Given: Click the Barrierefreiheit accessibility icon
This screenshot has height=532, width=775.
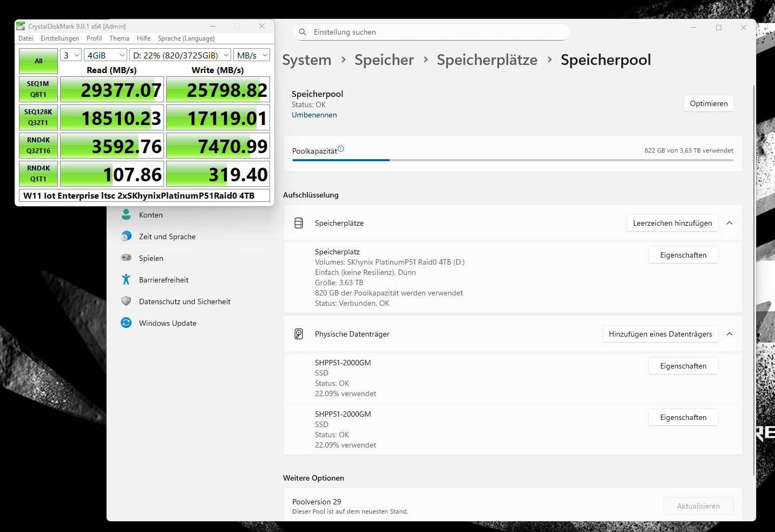Looking at the screenshot, I should pyautogui.click(x=126, y=280).
